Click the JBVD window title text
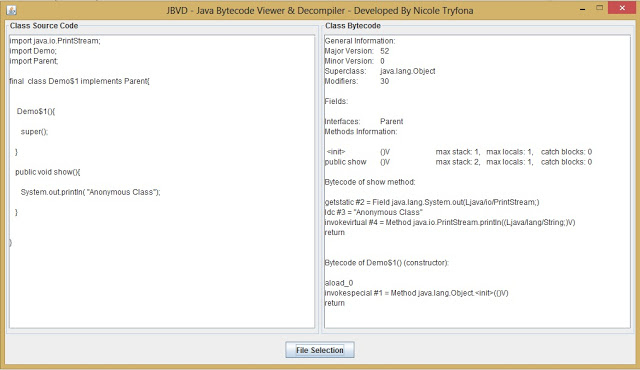The width and height of the screenshot is (640, 370). coord(320,10)
